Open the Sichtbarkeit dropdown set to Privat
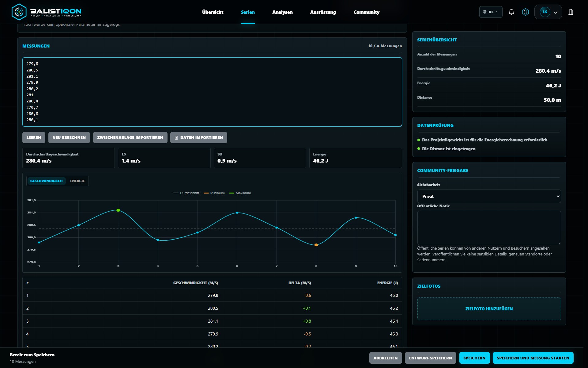This screenshot has width=588, height=368. 489,196
